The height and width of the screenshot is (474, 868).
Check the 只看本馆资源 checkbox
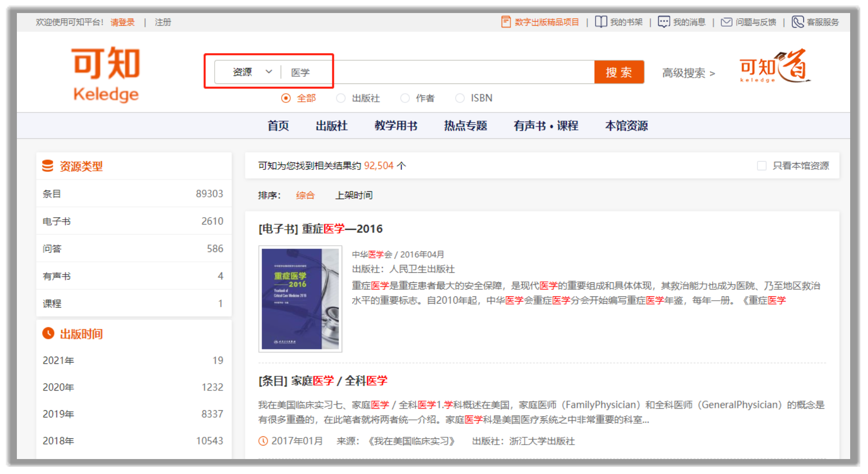point(762,166)
